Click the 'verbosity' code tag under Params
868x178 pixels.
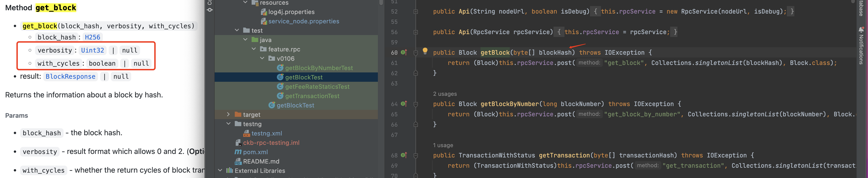40,152
